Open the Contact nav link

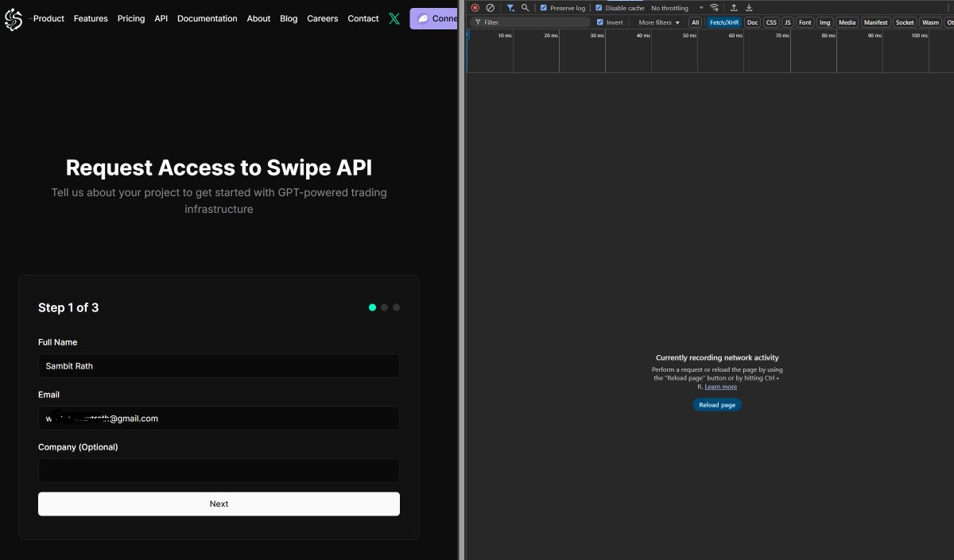point(363,18)
